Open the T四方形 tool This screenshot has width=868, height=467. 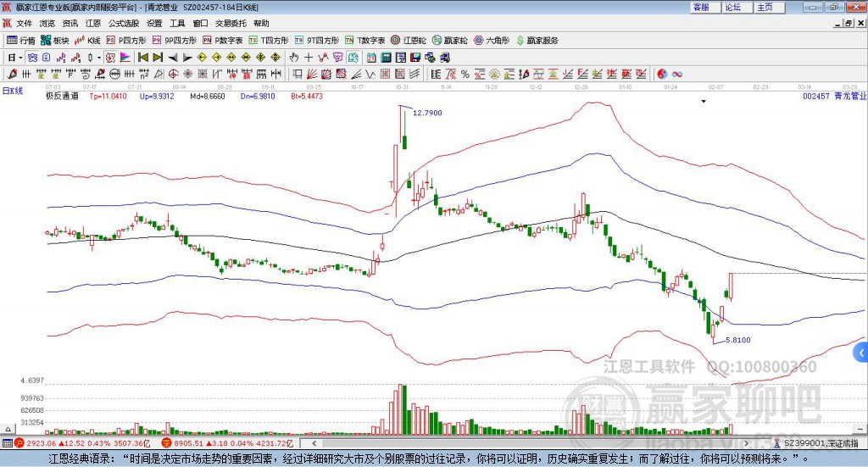click(x=269, y=41)
